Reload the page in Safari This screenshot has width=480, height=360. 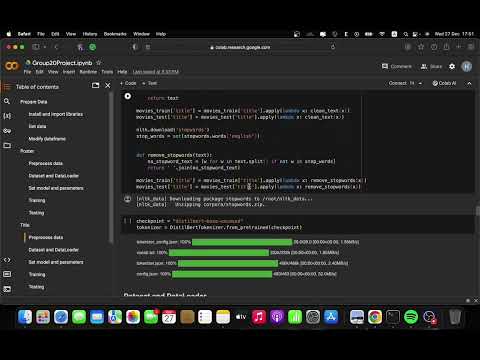pos(333,47)
